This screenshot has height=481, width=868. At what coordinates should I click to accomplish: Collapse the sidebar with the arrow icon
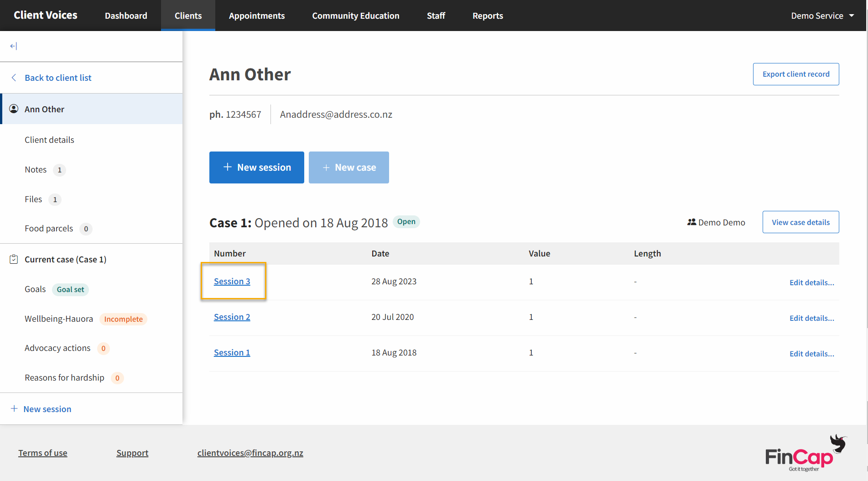[x=13, y=46]
